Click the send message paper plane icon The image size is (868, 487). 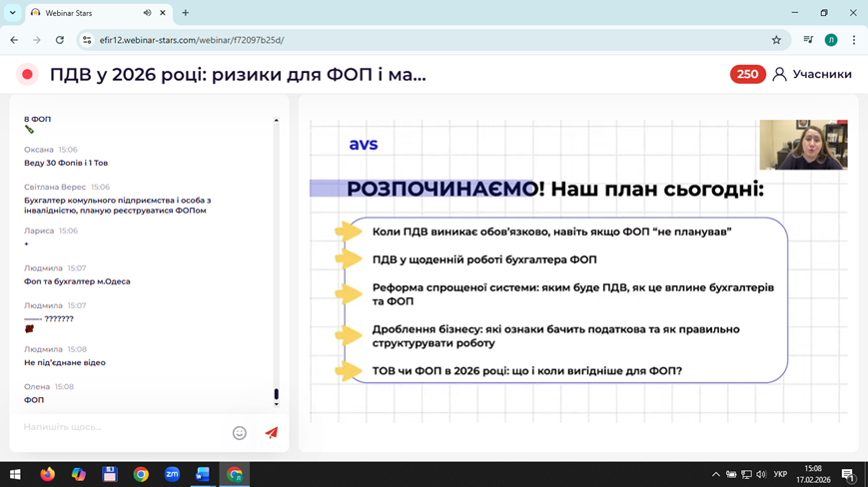coord(271,432)
